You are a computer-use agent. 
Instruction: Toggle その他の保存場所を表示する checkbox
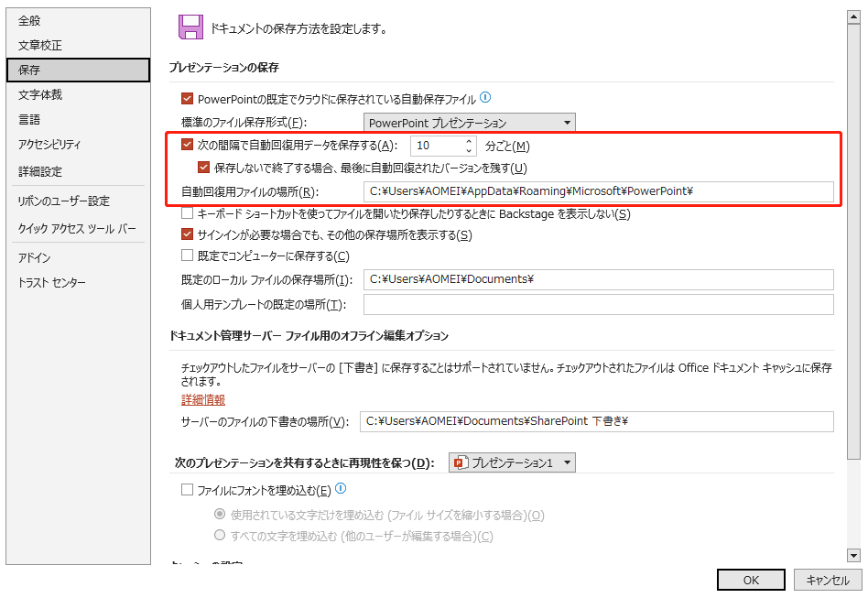point(187,234)
